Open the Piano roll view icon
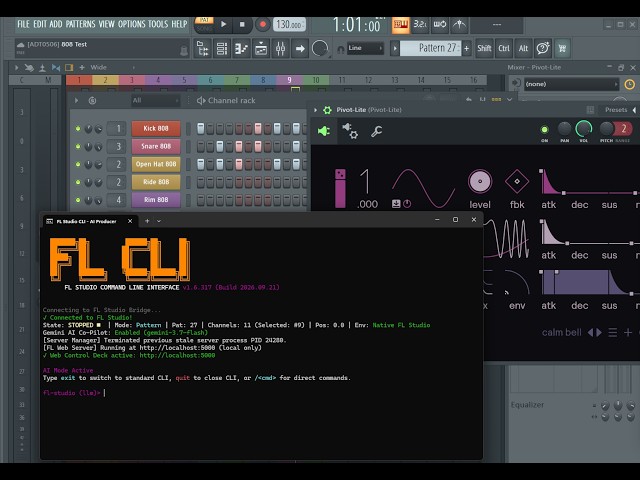 241,49
